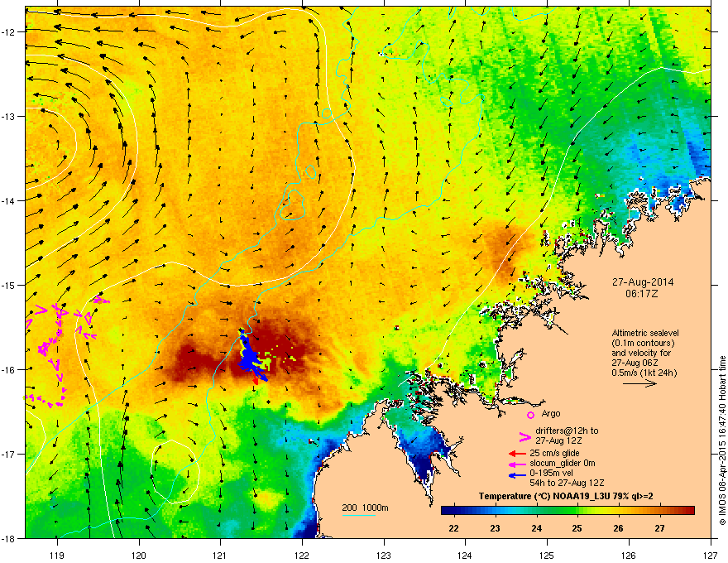728x563 pixels.
Task: Click longitude axis label 125
Action: [547, 555]
